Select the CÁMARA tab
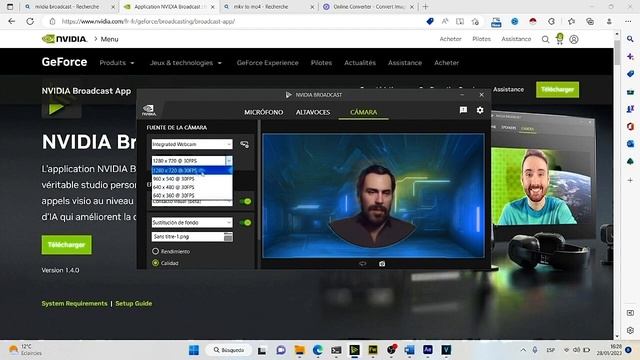This screenshot has height=360, width=640. pyautogui.click(x=364, y=112)
